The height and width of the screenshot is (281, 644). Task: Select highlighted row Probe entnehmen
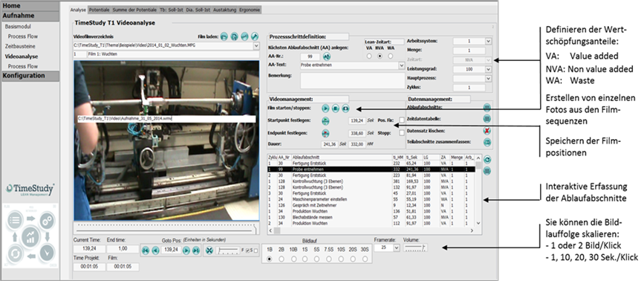tap(371, 169)
